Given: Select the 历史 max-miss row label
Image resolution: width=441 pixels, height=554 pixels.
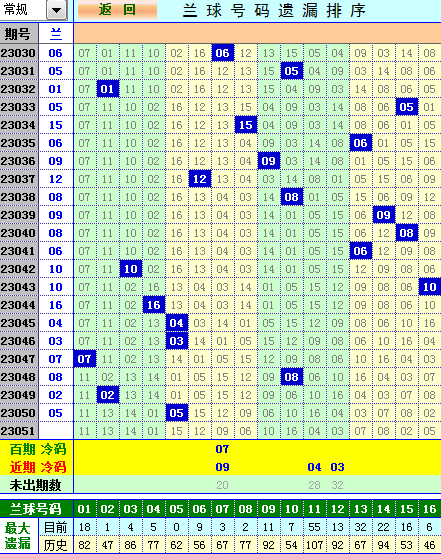Looking at the screenshot, I should (55, 545).
